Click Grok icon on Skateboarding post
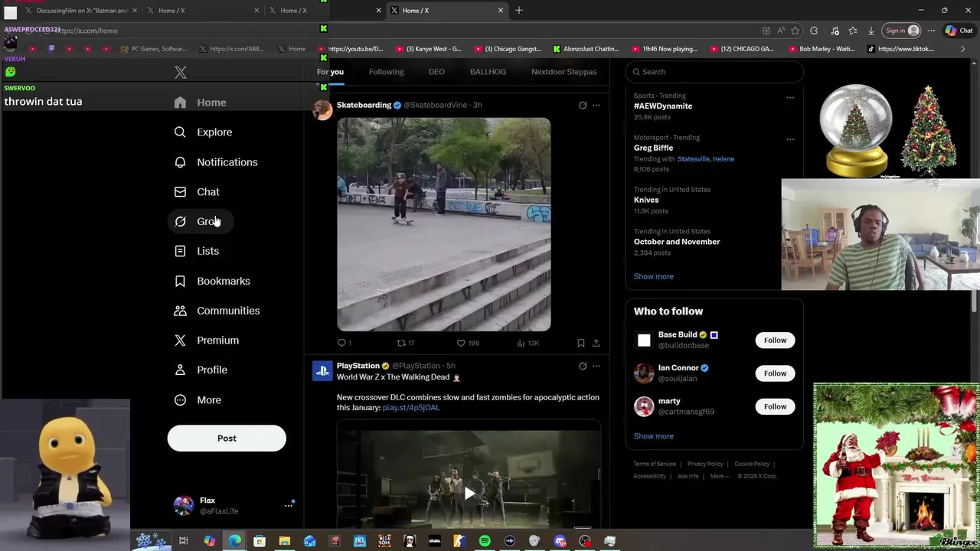Screen dimensions: 980x551 pyautogui.click(x=583, y=105)
